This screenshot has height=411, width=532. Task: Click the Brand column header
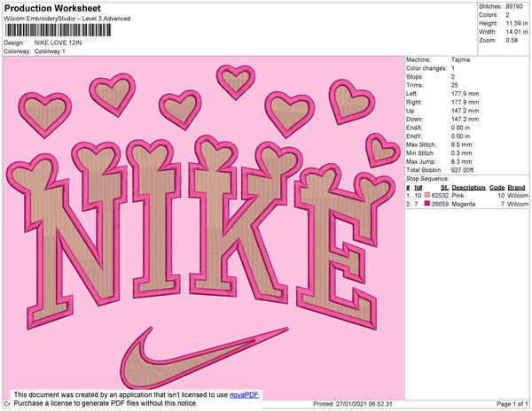click(x=517, y=188)
